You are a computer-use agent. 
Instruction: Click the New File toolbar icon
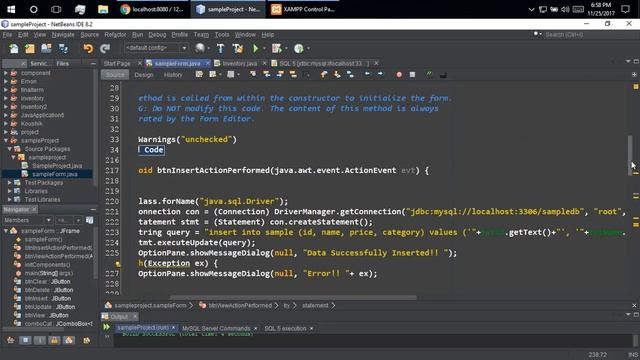(13, 49)
